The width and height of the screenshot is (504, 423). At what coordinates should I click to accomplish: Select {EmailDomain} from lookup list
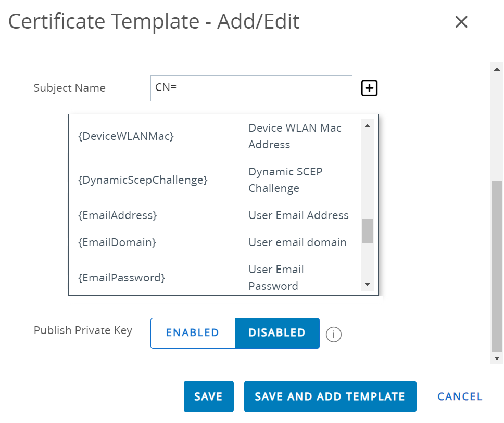click(117, 242)
